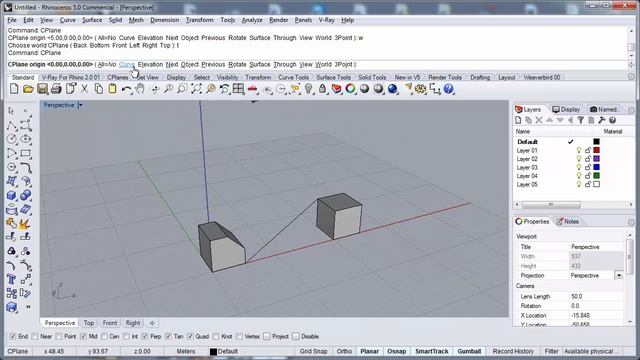
Task: Click the Cut scissors icon
Action: (84, 89)
